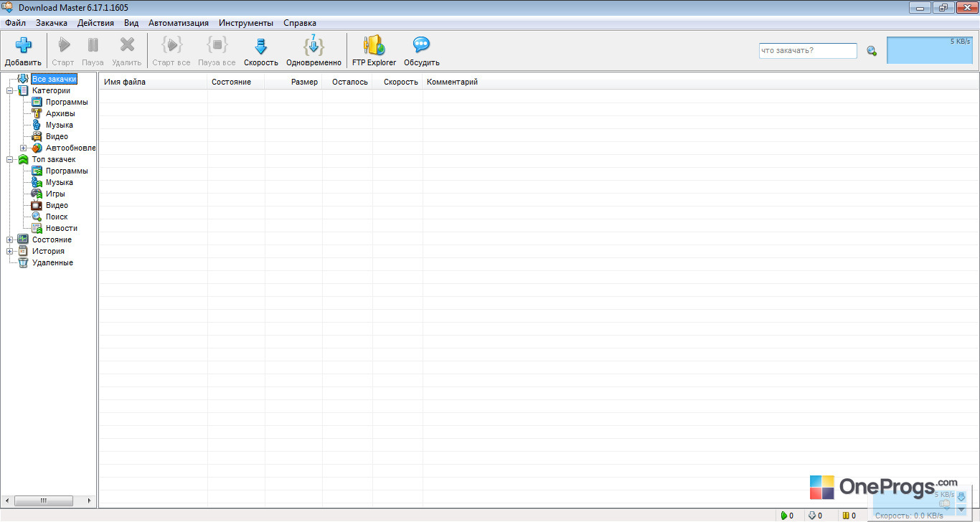This screenshot has height=522, width=980.
Task: Sort by the Осталось column header
Action: pos(347,82)
